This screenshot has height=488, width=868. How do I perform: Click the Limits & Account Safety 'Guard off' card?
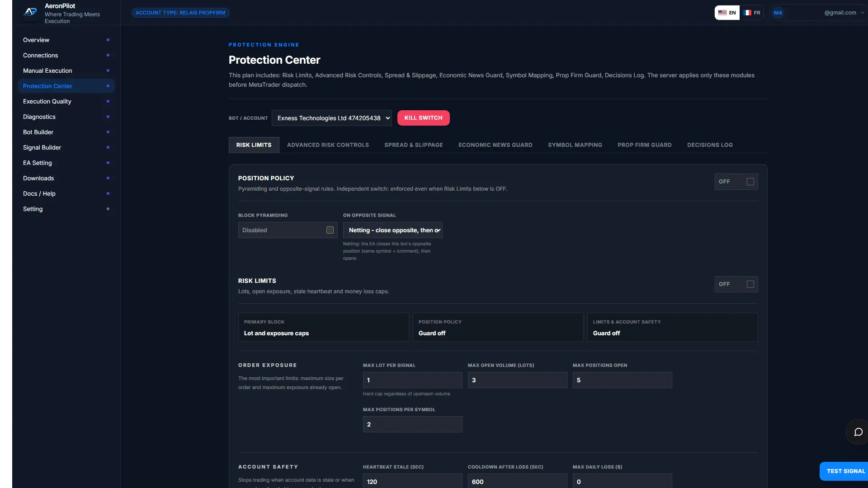click(x=672, y=327)
